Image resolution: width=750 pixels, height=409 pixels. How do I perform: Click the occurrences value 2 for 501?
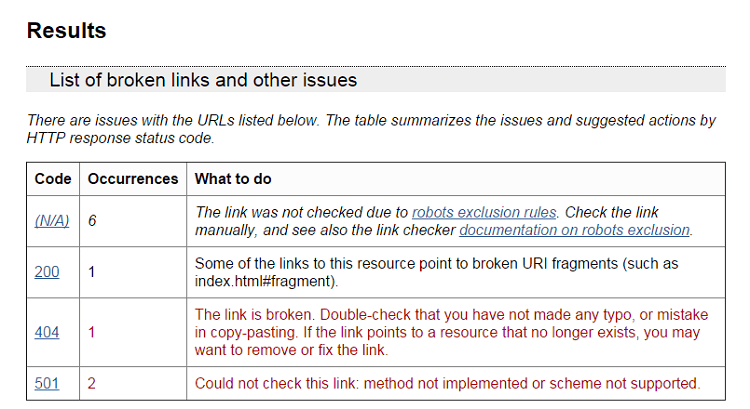(91, 383)
